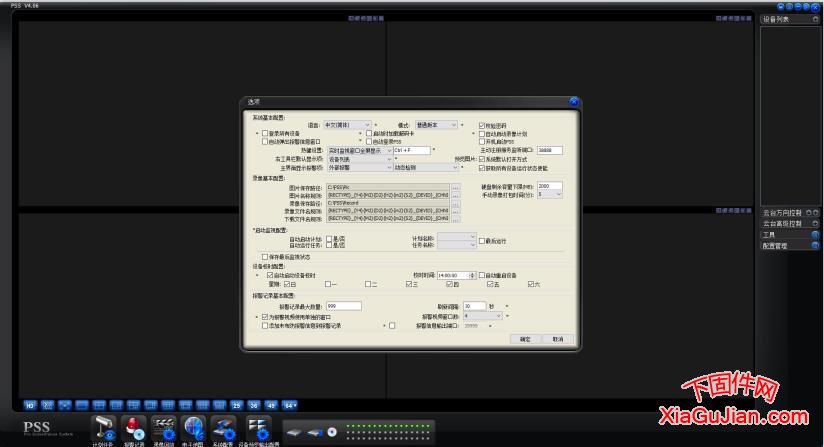This screenshot has width=824, height=447.
Task: Toggle weekday 日 checkbox
Action: tap(287, 284)
